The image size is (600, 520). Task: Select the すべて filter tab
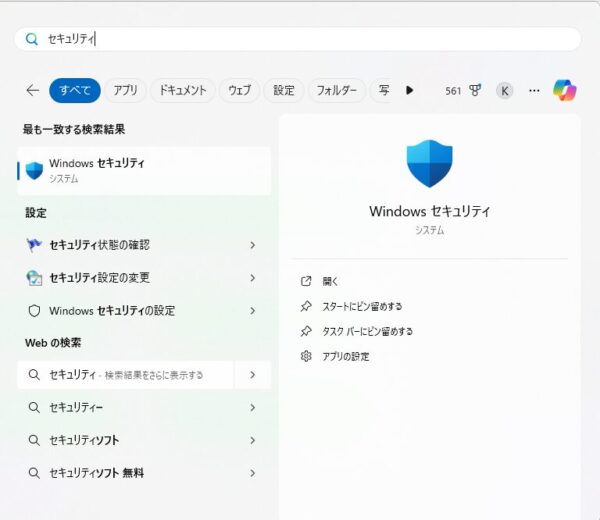click(75, 91)
